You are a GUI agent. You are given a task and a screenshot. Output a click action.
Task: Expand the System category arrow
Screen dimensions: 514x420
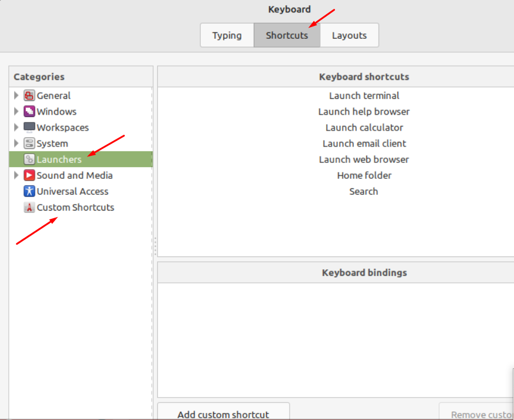coord(16,144)
